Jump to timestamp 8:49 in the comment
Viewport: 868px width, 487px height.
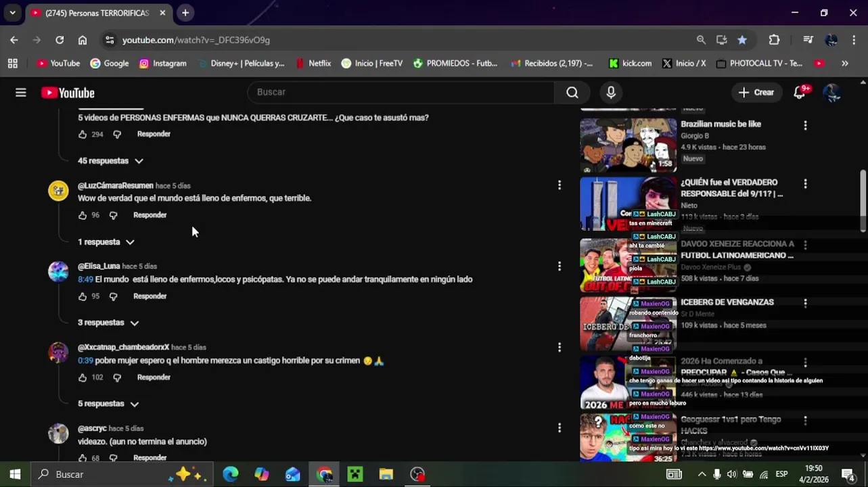[85, 279]
